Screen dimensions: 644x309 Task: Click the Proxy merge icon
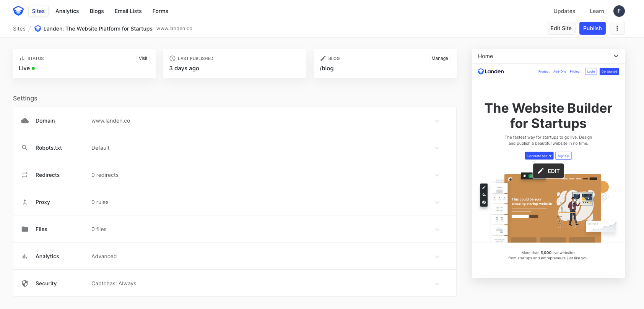25,202
